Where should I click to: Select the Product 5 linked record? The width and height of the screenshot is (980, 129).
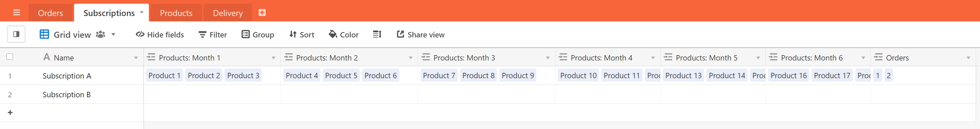click(341, 75)
